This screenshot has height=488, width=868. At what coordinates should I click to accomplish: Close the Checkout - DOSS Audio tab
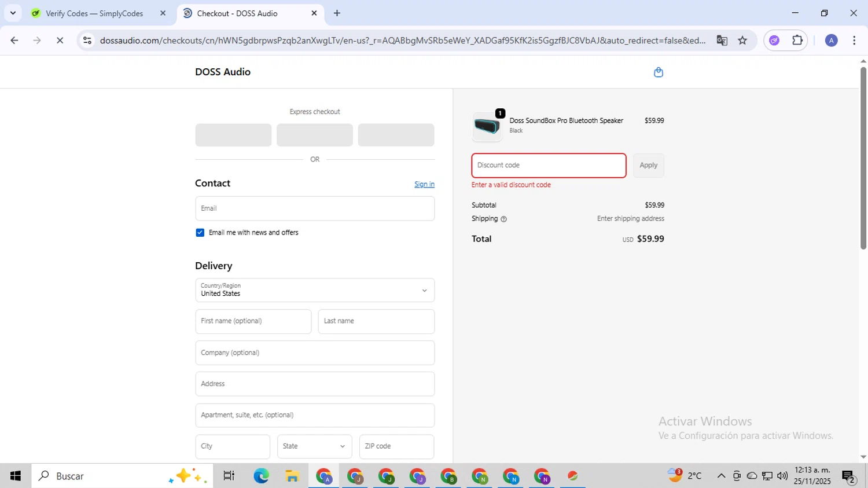tap(314, 13)
